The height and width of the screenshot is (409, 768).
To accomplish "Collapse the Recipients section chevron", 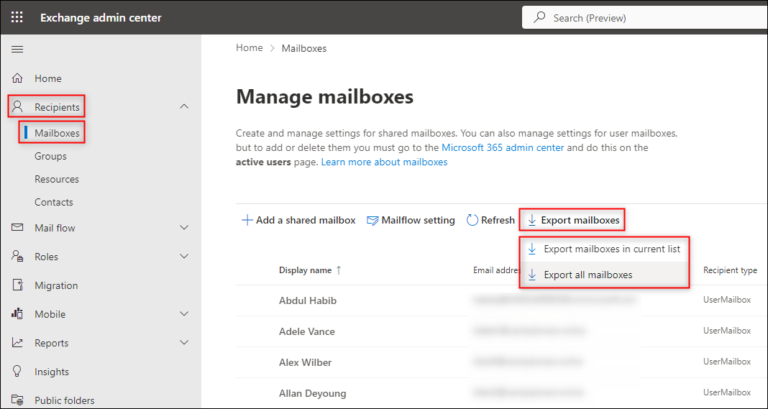I will tap(184, 106).
